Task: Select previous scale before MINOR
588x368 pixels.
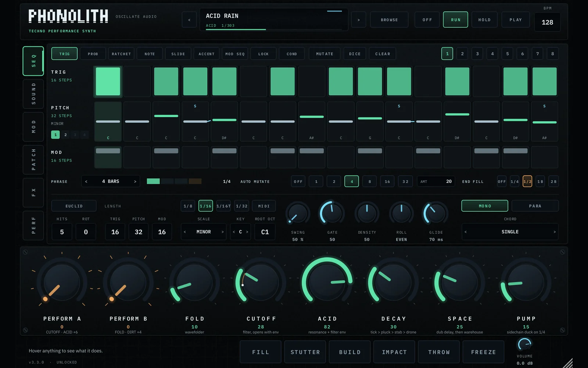Action: click(185, 232)
